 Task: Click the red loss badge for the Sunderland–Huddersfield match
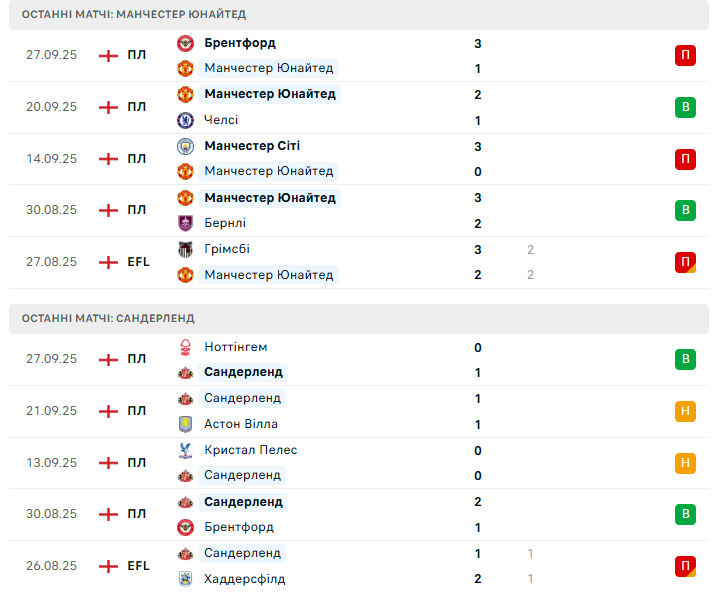pos(685,566)
